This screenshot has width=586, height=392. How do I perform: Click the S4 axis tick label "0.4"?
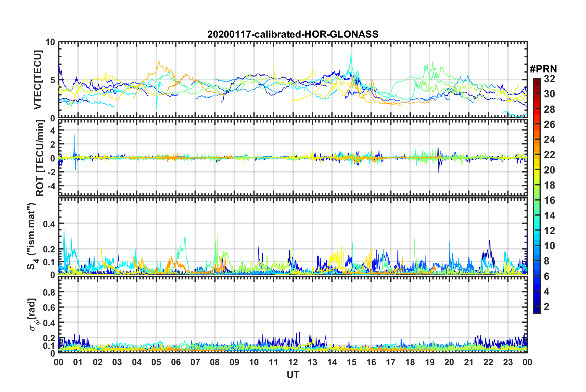point(49,224)
